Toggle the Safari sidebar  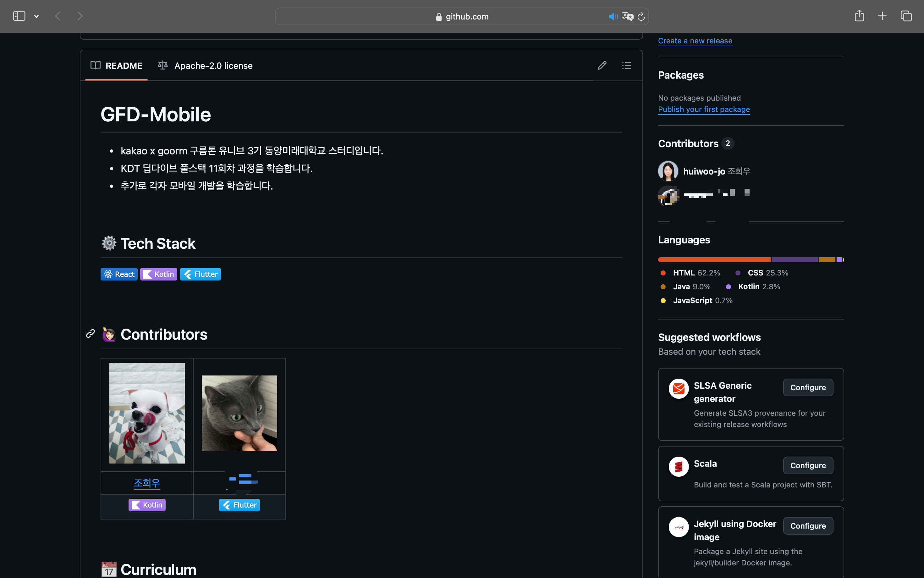click(x=19, y=16)
